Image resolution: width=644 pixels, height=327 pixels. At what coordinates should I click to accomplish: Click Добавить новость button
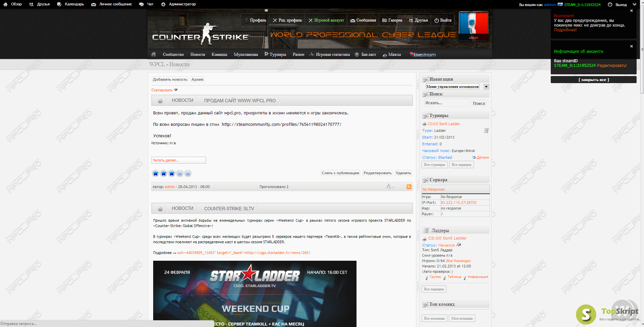tap(170, 79)
